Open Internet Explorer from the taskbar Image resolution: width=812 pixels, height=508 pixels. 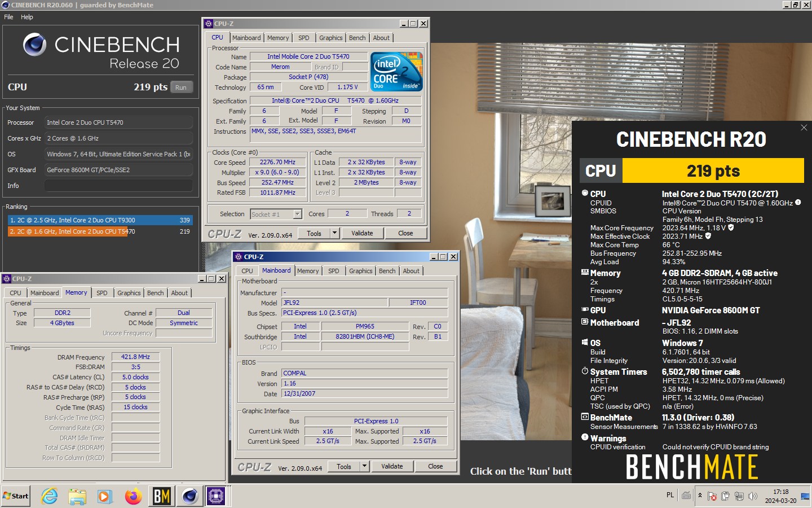pyautogui.click(x=50, y=496)
